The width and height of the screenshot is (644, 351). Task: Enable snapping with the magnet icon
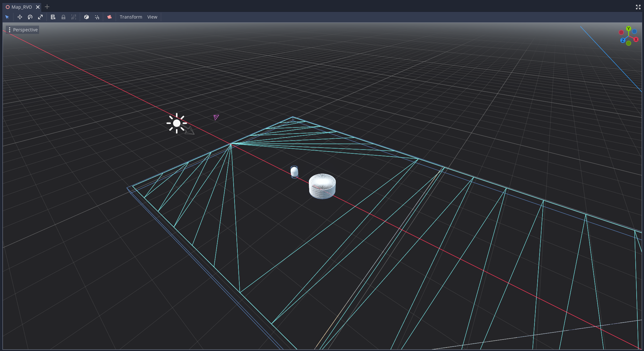pyautogui.click(x=97, y=17)
